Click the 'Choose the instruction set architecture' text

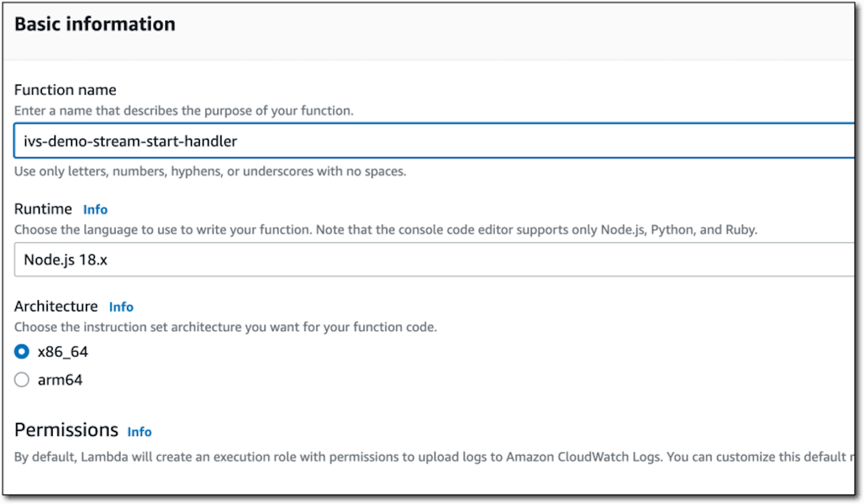(225, 327)
